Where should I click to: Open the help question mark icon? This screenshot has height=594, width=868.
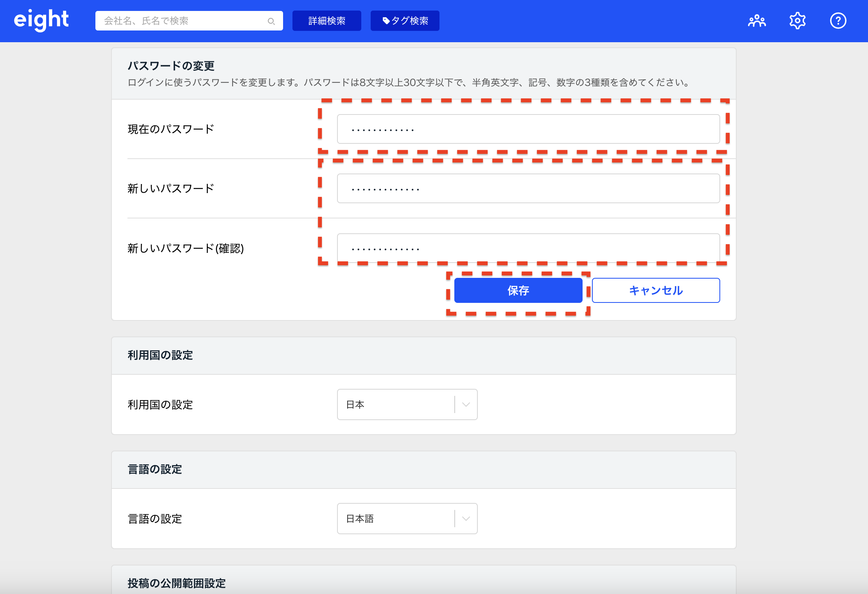[838, 21]
